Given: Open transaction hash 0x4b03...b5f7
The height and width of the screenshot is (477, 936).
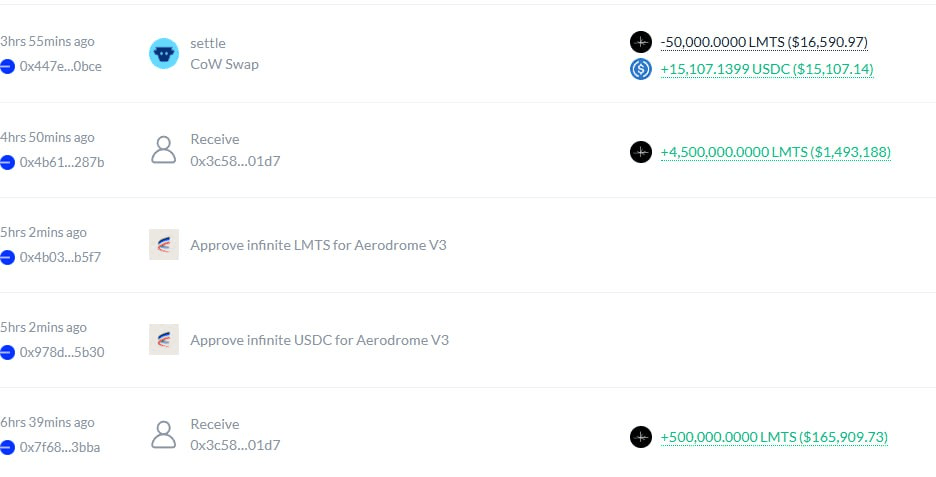Looking at the screenshot, I should 60,257.
